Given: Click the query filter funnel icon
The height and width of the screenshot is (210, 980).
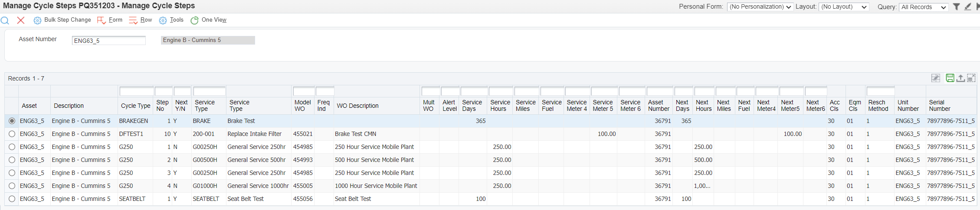Looking at the screenshot, I should 956,7.
